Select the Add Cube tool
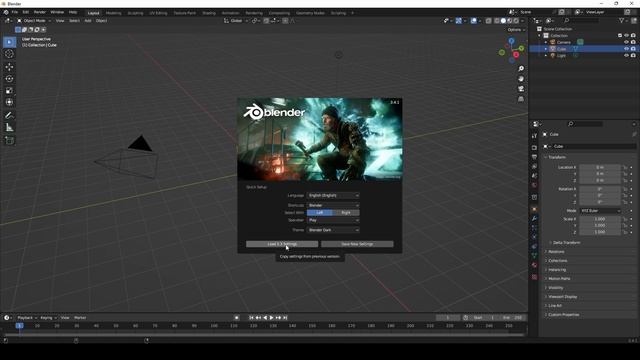 (9, 140)
